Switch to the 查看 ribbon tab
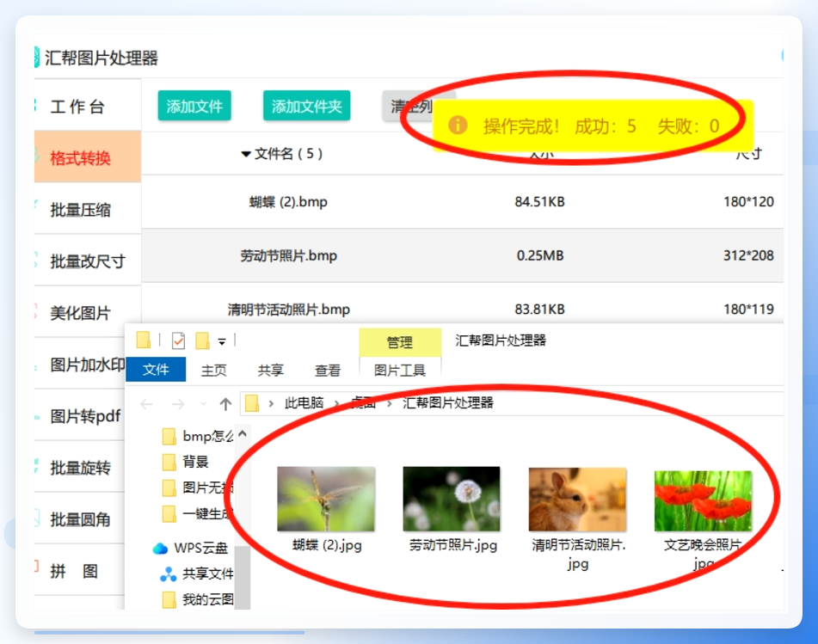The height and width of the screenshot is (644, 818). click(327, 371)
